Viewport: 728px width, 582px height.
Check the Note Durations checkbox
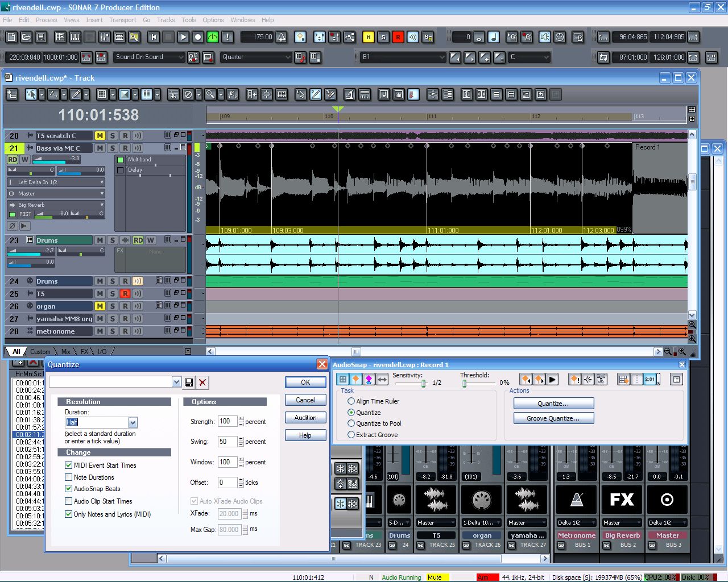(69, 477)
